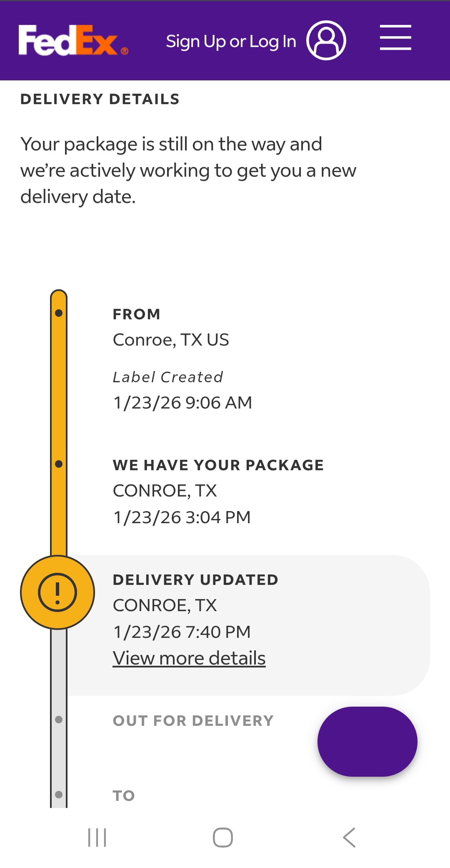This screenshot has width=450, height=868.
Task: Tap the Android recent apps icon
Action: [x=97, y=838]
